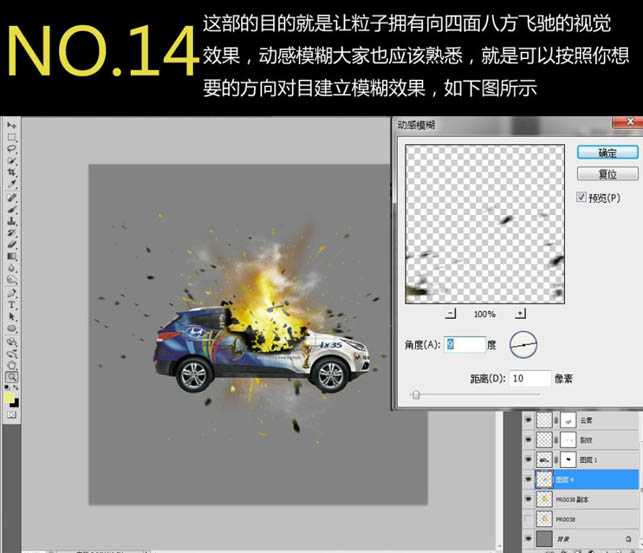Toggle Quick Mask mode icon
Viewport: 643px width, 553px height.
click(11, 414)
